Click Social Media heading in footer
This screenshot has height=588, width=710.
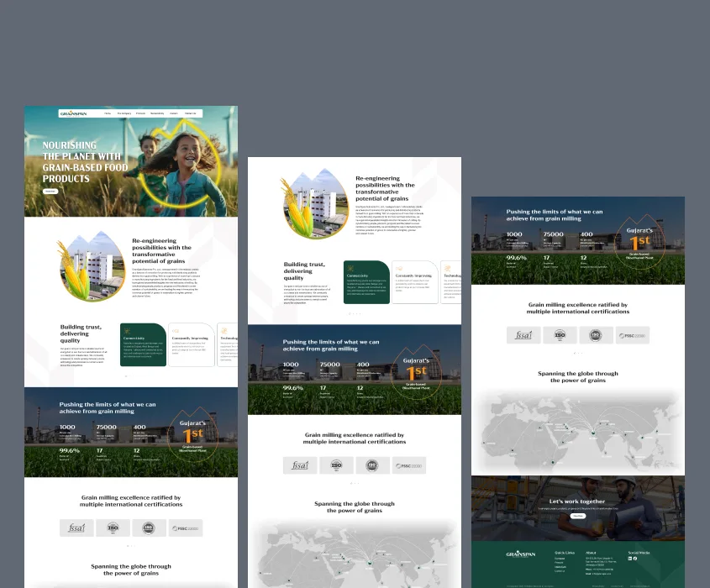coord(639,553)
